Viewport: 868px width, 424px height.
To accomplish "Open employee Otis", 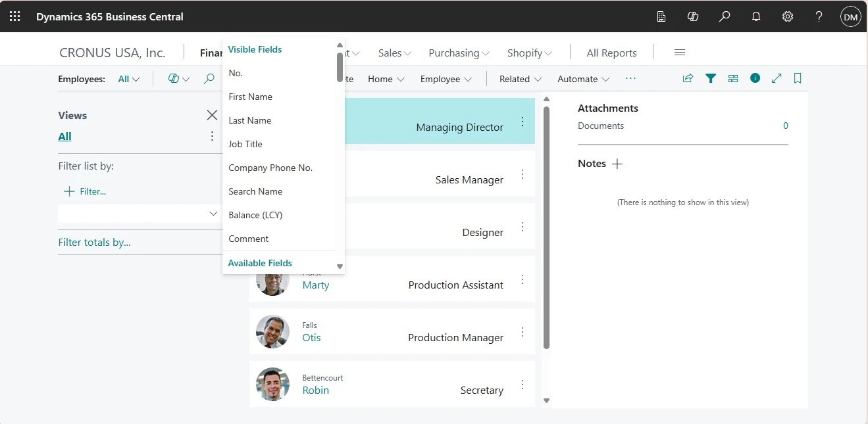I will click(x=311, y=337).
